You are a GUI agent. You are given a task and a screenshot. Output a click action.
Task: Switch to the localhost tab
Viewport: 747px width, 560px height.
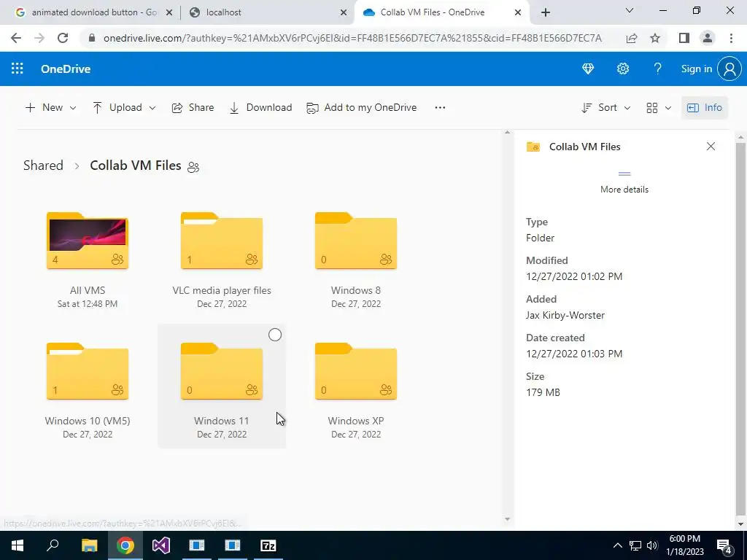click(267, 12)
